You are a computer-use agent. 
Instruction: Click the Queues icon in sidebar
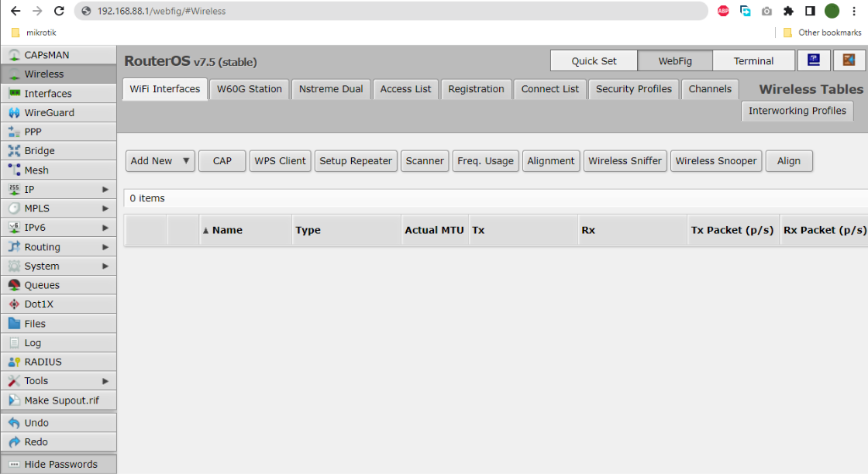click(14, 285)
